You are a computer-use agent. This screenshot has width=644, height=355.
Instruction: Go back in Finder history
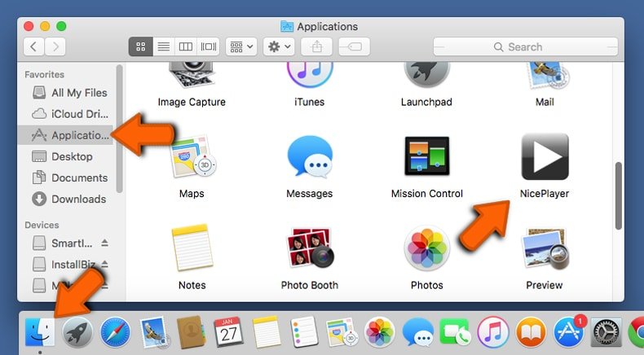(x=33, y=46)
